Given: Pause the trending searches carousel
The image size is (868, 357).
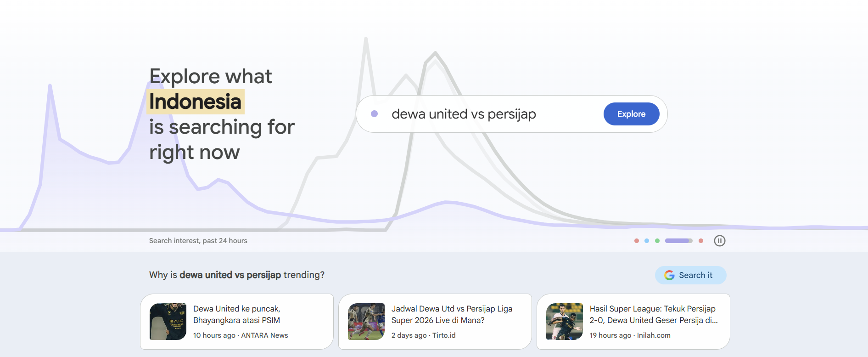Looking at the screenshot, I should (x=719, y=241).
